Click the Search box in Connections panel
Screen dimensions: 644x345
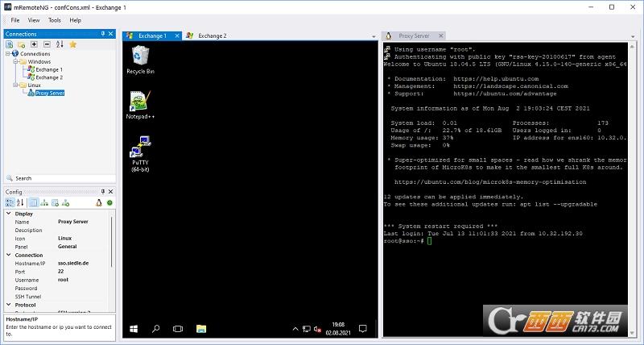(x=60, y=178)
